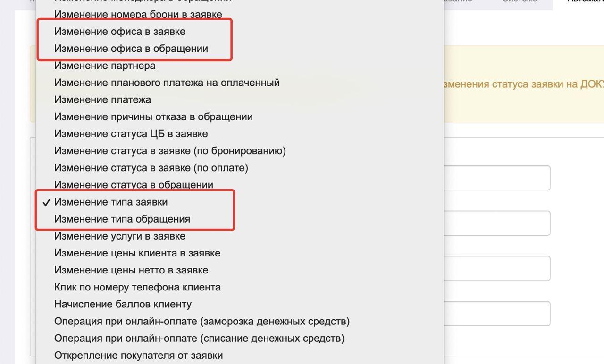Choose 'Изменение цены нетто в заявке'
This screenshot has width=604, height=364.
click(x=131, y=270)
